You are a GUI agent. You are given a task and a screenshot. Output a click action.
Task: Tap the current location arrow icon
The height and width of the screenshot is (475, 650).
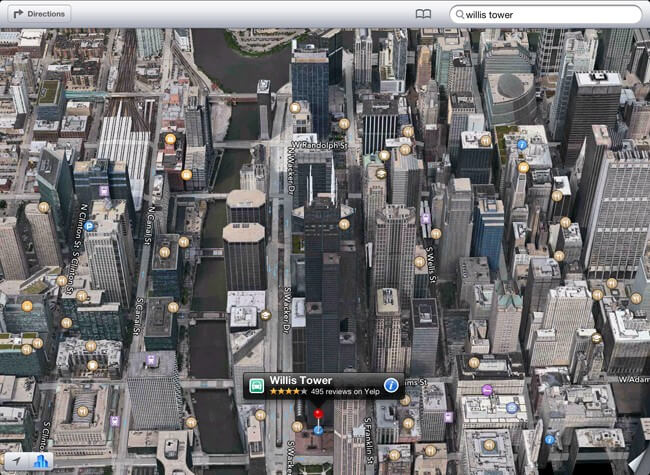tap(17, 461)
